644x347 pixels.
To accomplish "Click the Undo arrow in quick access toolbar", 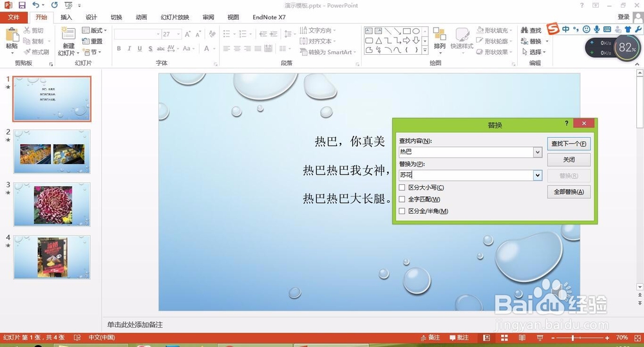I will 36,5.
